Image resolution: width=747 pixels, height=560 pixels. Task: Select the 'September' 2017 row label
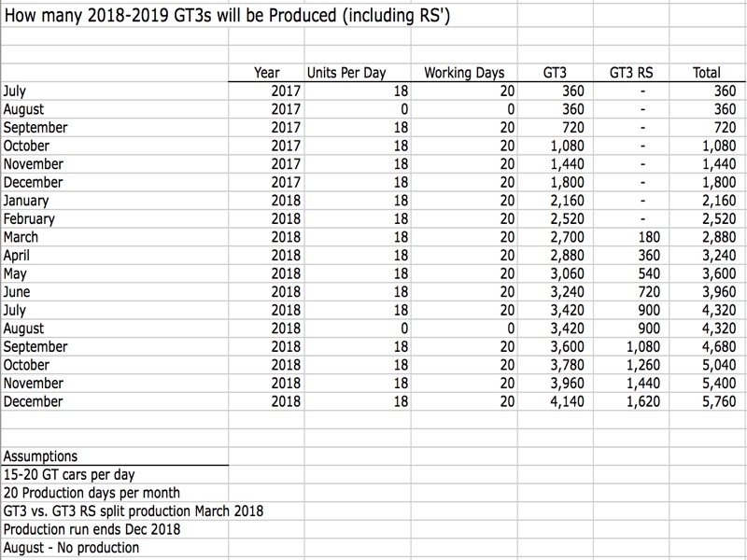click(x=35, y=128)
